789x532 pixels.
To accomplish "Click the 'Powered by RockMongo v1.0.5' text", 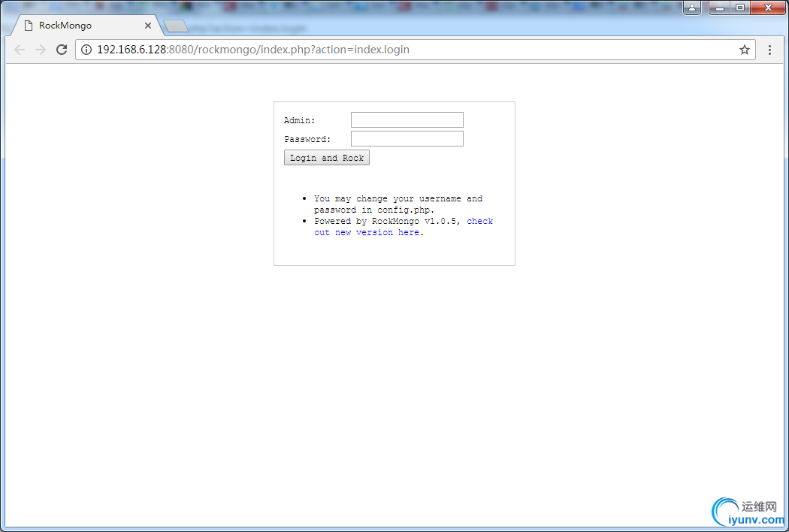I will point(386,221).
